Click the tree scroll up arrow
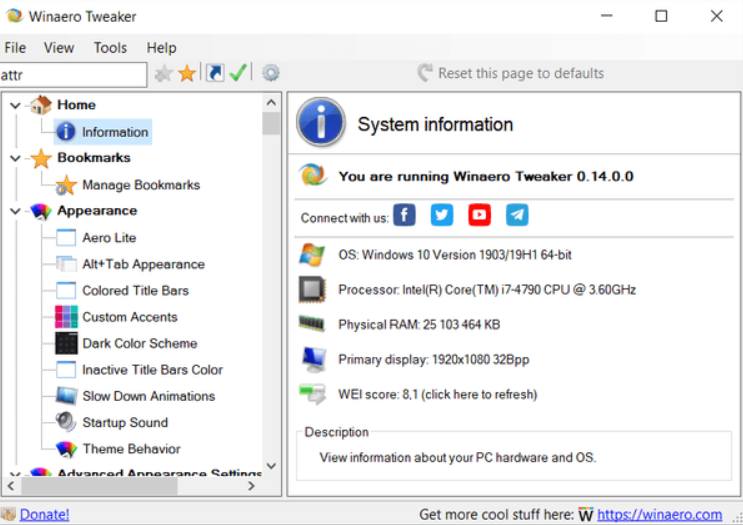743x525 pixels. coord(272,102)
